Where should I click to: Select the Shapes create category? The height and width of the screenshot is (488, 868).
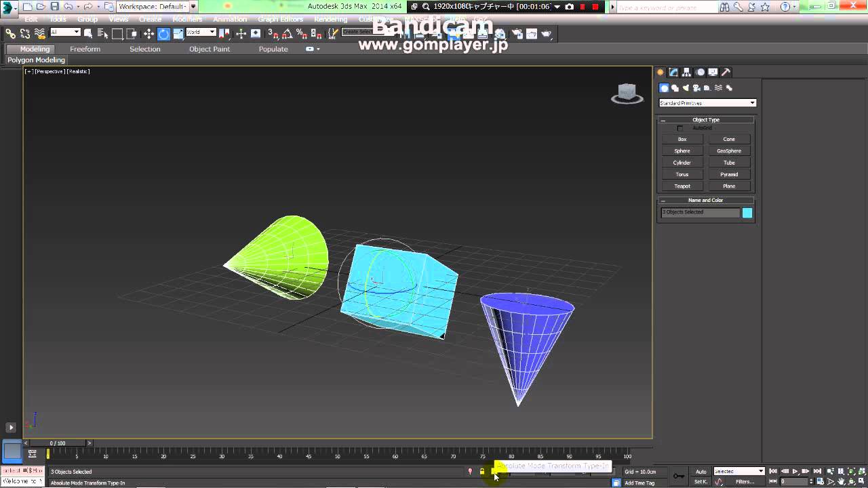click(x=675, y=88)
